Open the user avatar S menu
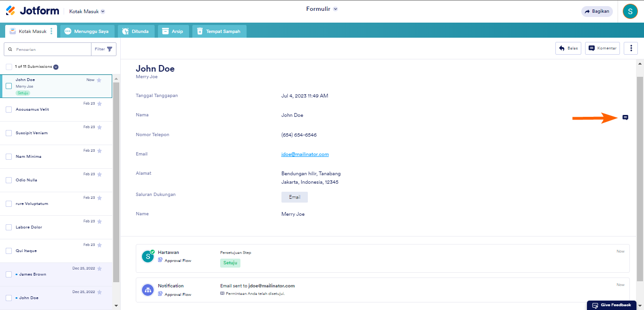644x310 pixels. point(630,11)
